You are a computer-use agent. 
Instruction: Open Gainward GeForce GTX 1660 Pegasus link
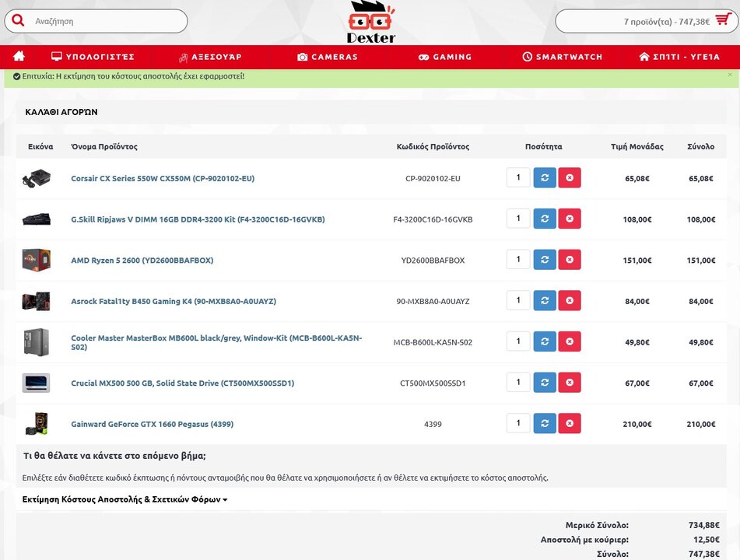(153, 424)
